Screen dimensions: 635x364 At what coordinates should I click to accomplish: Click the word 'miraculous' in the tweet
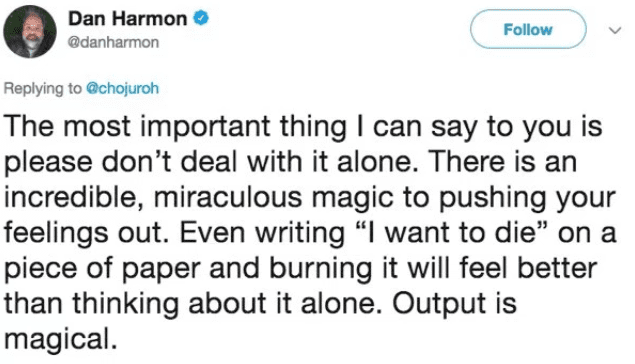tap(228, 197)
